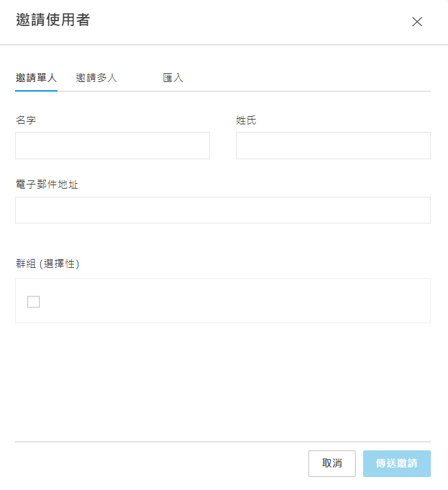Click the 電子郵件地址 input field
This screenshot has height=490, width=448.
pos(223,210)
